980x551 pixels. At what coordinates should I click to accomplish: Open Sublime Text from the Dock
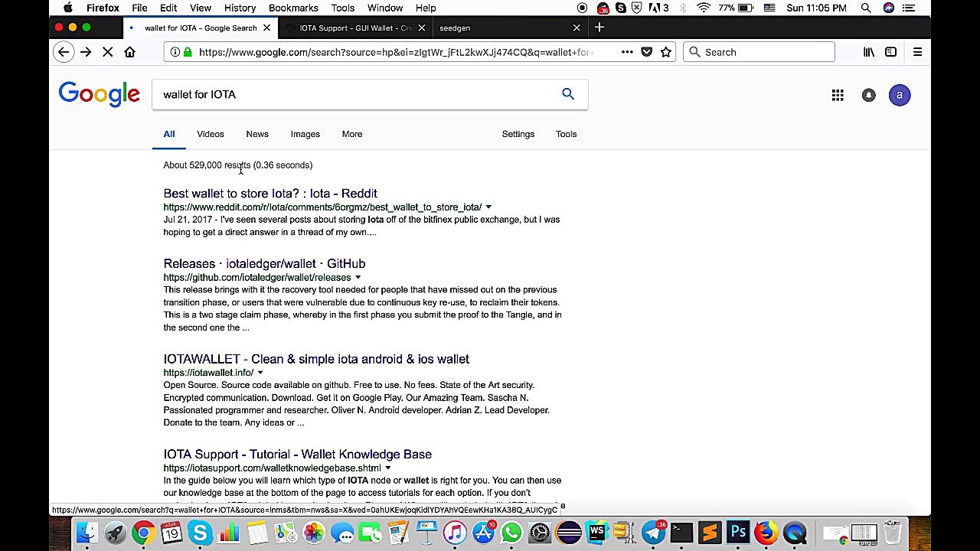(710, 533)
